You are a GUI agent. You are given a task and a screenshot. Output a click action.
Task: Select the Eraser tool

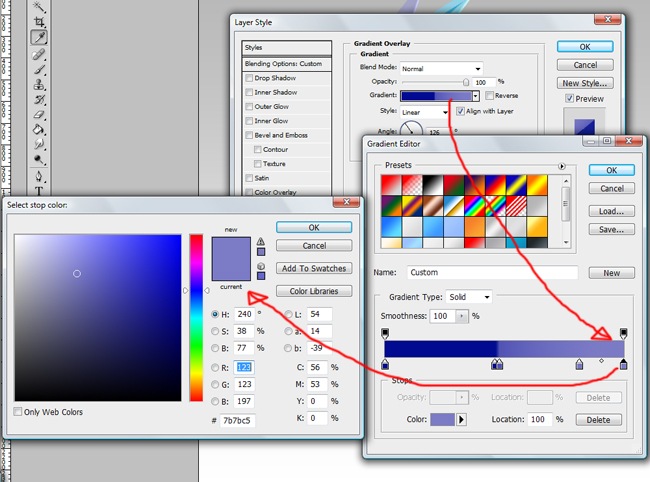pos(39,114)
